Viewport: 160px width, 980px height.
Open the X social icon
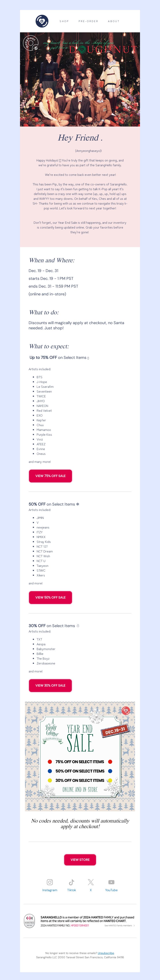coord(91,882)
